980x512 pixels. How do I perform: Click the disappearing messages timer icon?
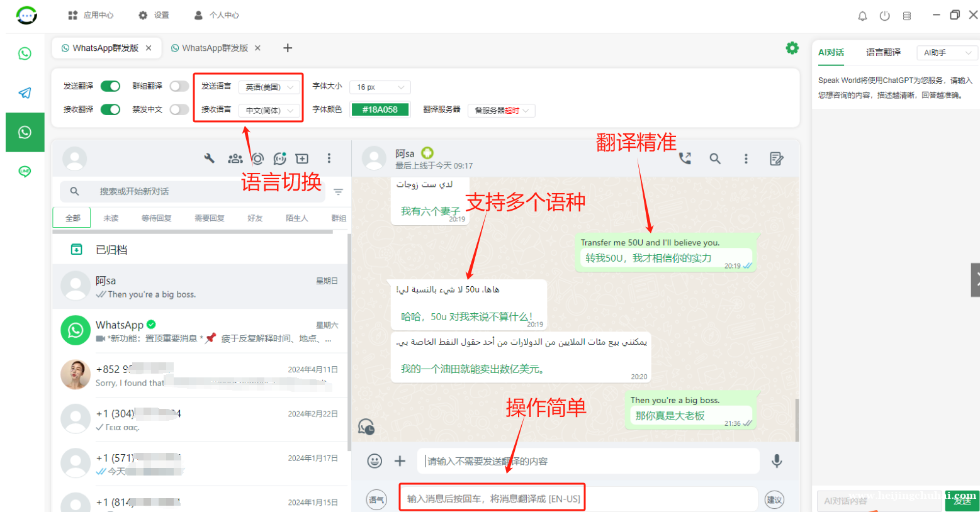tap(366, 427)
